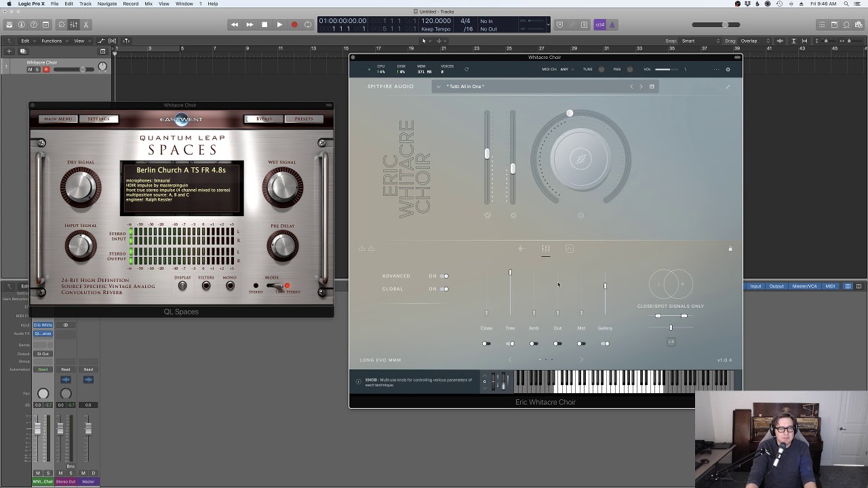Click Presets button in QL Spaces

click(303, 119)
